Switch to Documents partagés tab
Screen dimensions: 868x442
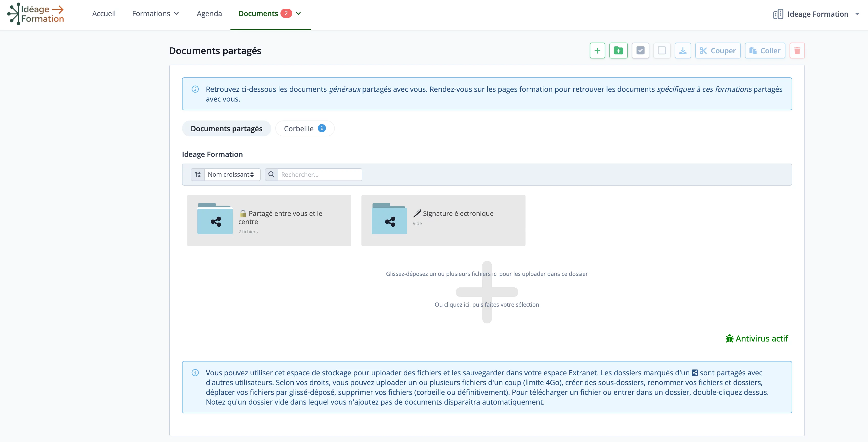tap(226, 128)
